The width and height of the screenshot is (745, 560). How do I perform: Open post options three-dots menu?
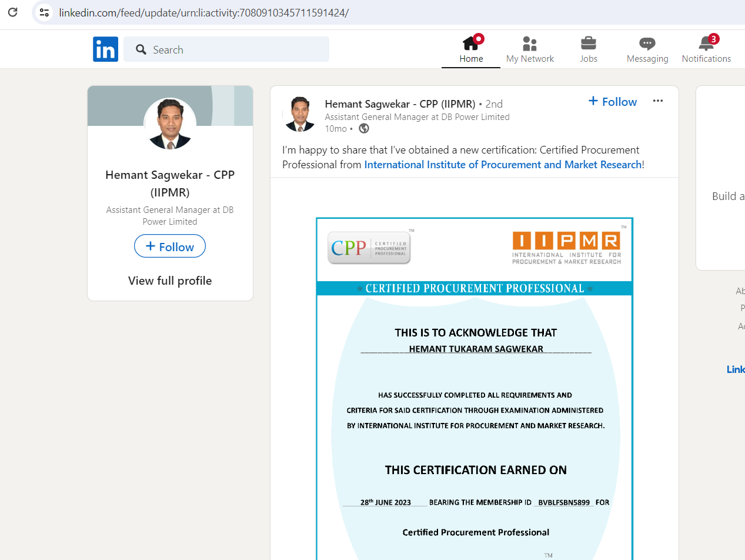click(x=658, y=101)
